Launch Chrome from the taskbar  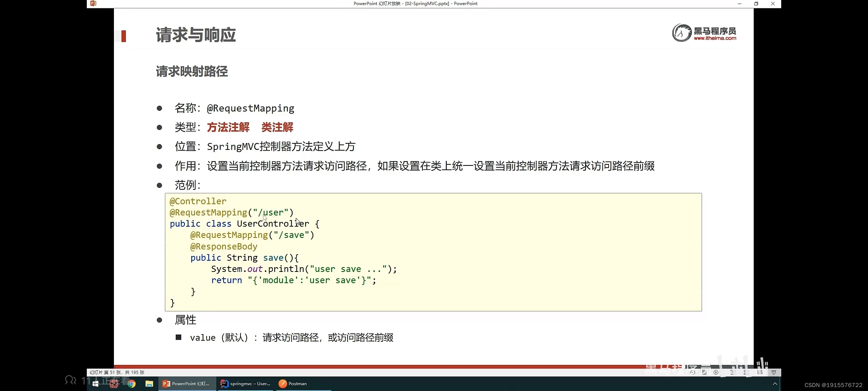[132, 384]
